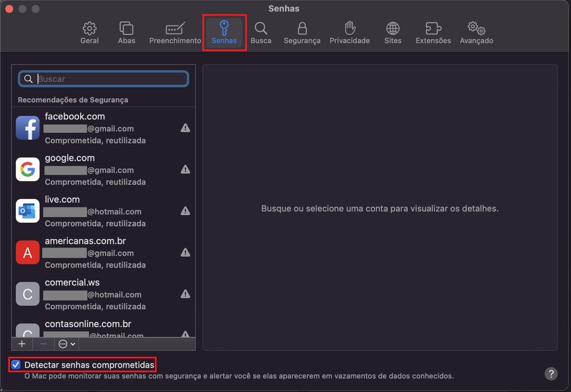Open the Busca preferences tab

coord(261,32)
